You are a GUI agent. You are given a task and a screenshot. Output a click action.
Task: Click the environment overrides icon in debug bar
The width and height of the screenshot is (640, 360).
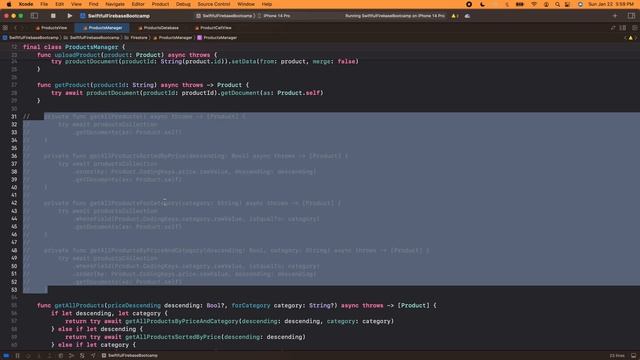(82, 356)
